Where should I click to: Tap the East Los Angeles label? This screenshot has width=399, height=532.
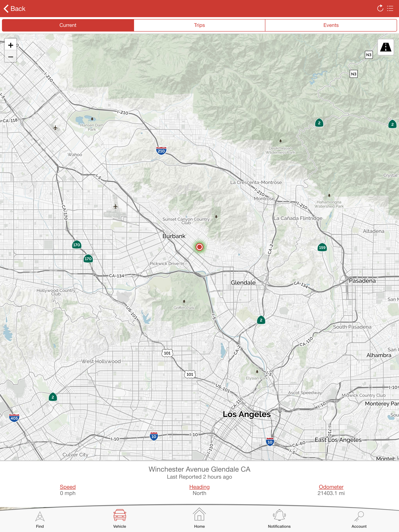pos(338,440)
